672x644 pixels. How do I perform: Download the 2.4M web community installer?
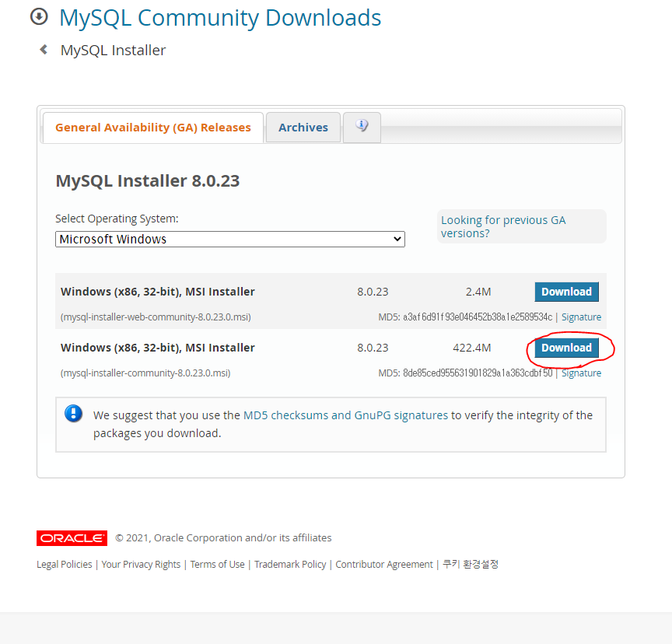566,292
